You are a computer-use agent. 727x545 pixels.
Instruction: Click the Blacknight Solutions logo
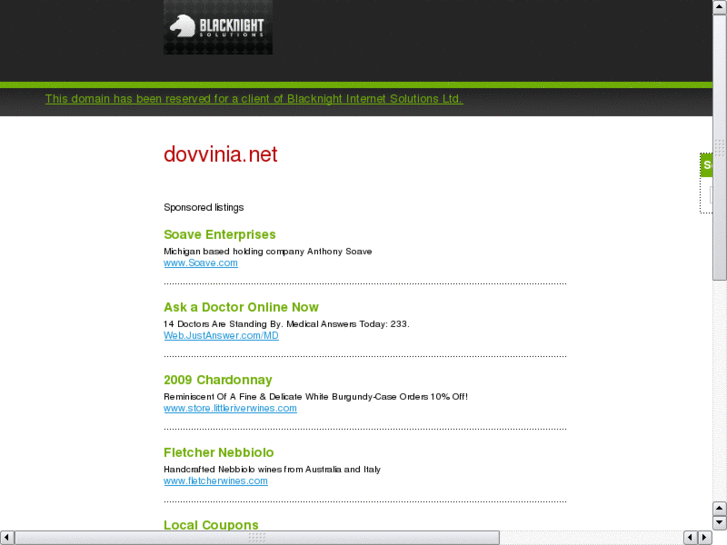coord(218,27)
